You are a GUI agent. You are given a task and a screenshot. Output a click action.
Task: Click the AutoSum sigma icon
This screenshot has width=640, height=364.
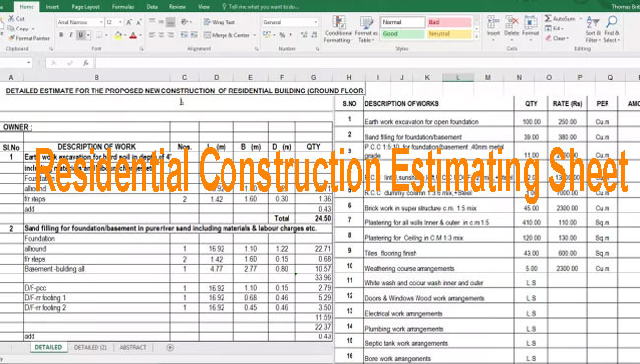coord(548,19)
